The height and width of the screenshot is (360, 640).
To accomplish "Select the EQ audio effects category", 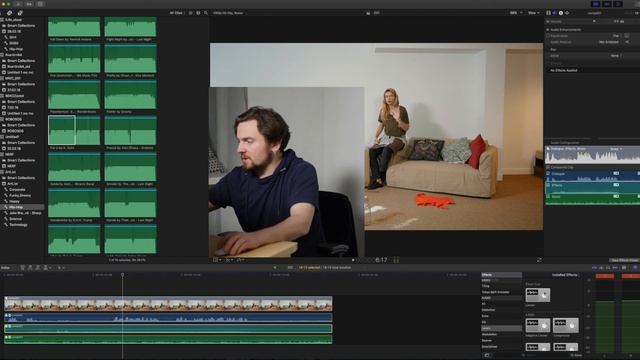I will [484, 322].
